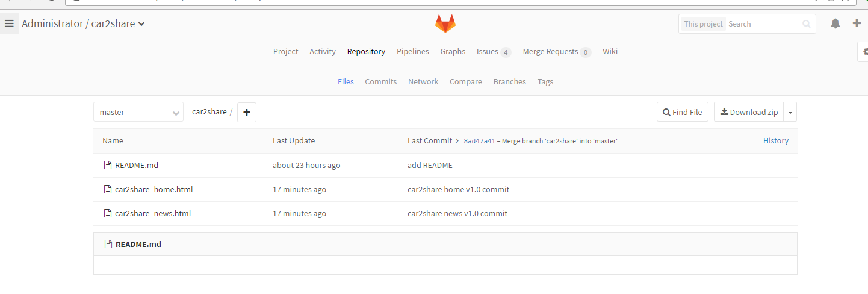868x294 pixels.
Task: Open the car2share_news.html file
Action: click(x=153, y=214)
